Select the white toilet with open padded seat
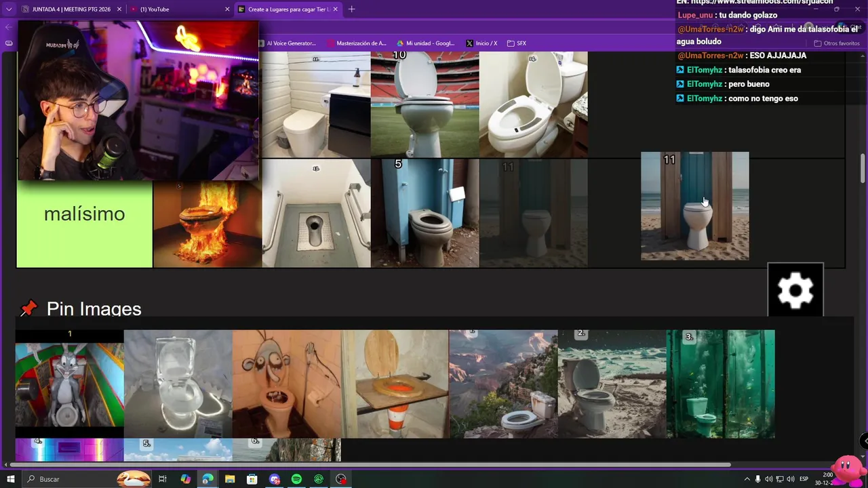The width and height of the screenshot is (868, 488). (533, 104)
